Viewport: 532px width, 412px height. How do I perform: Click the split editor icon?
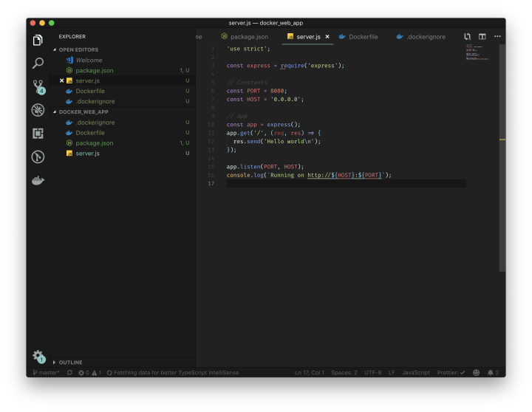482,36
